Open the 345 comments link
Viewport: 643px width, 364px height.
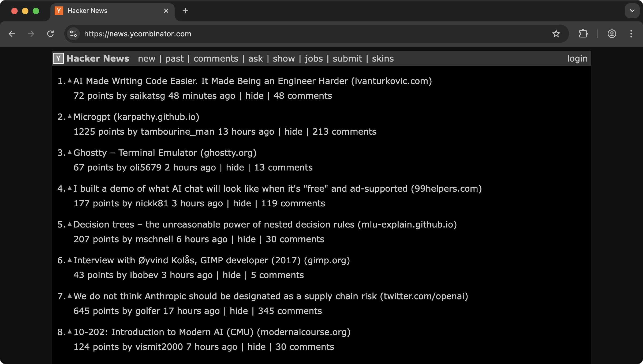[290, 311]
